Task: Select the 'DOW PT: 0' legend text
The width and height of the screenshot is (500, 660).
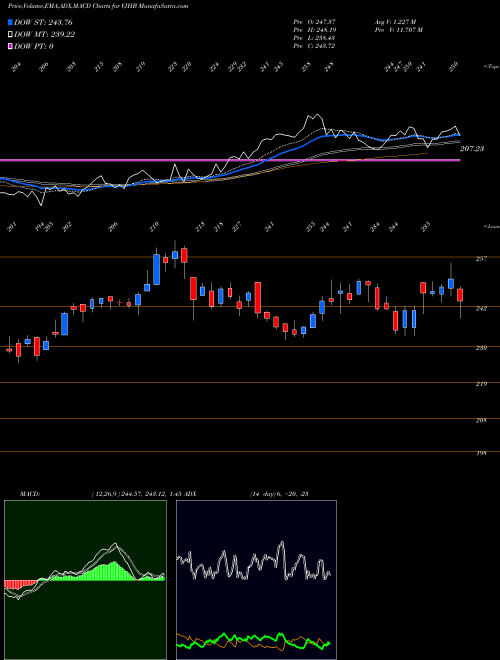Action: pyautogui.click(x=34, y=46)
